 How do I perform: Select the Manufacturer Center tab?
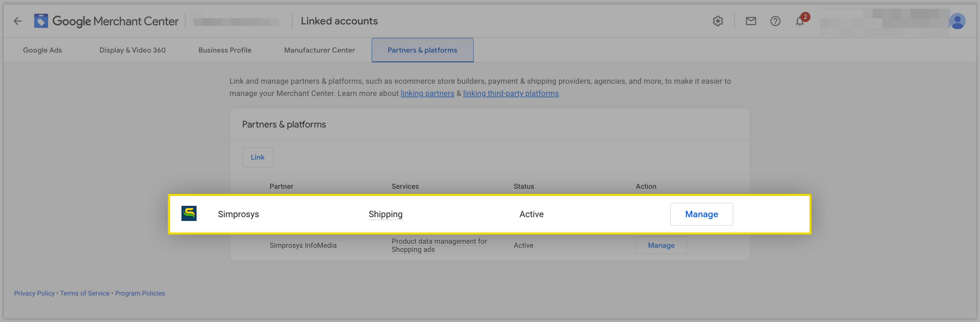click(319, 50)
